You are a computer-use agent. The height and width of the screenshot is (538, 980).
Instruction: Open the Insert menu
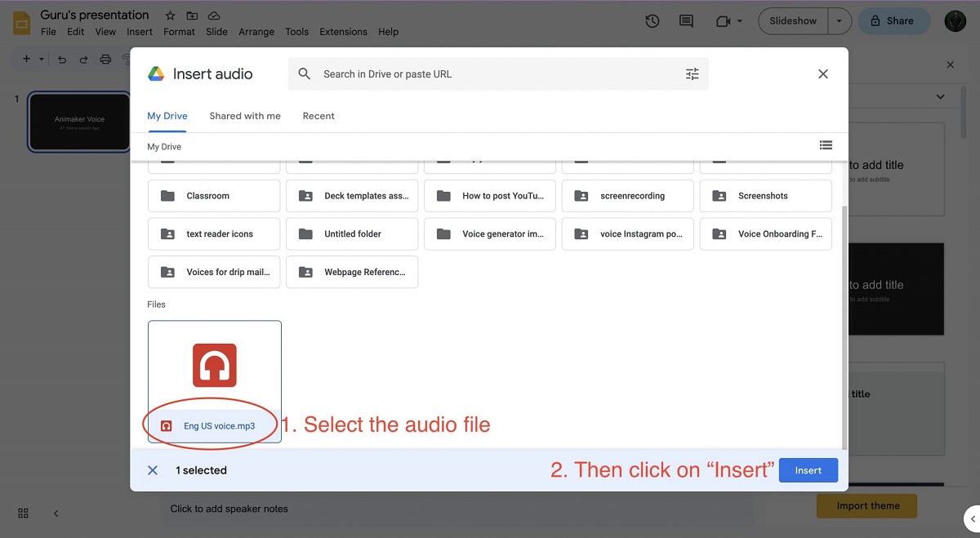click(140, 32)
